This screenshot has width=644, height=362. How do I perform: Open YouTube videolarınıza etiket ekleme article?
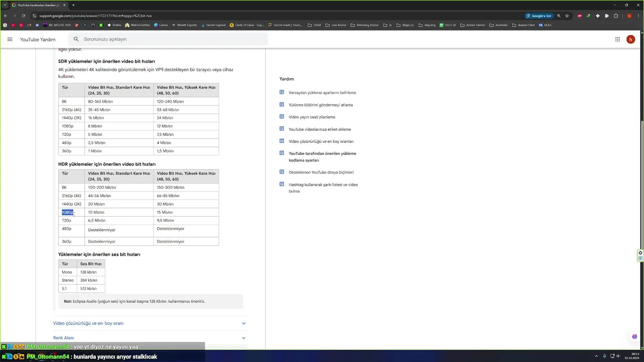(320, 129)
